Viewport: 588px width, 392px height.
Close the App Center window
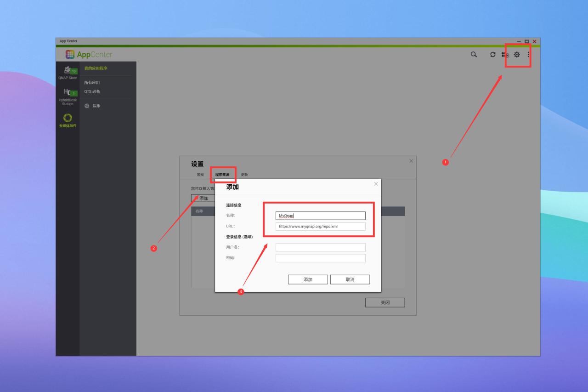(534, 41)
